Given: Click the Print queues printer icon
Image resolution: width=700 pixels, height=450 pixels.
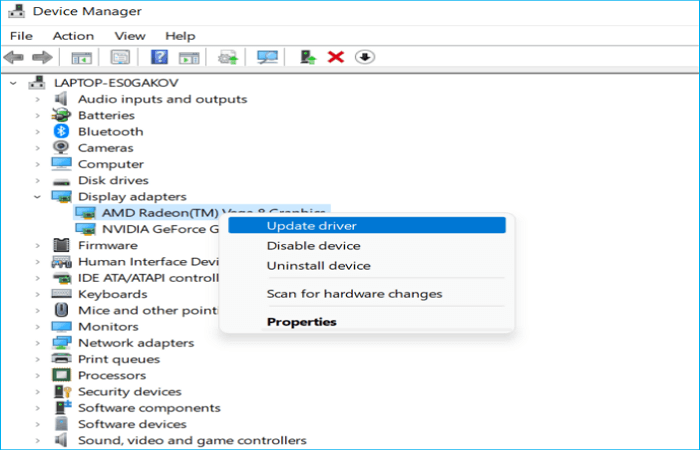Looking at the screenshot, I should pos(61,358).
